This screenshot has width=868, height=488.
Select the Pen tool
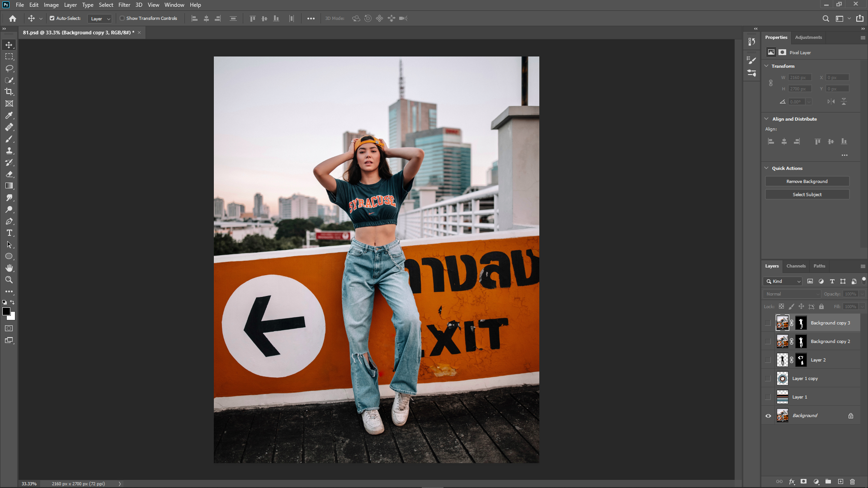coord(9,221)
